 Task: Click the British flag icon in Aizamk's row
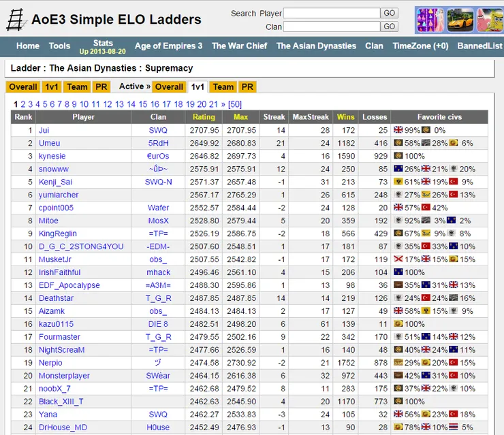pyautogui.click(x=398, y=310)
